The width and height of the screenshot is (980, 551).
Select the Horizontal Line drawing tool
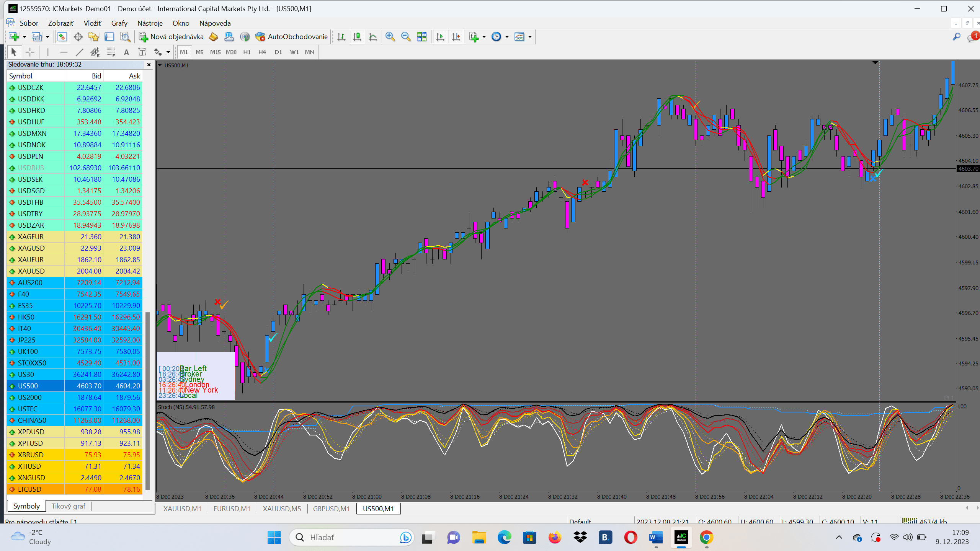point(64,52)
